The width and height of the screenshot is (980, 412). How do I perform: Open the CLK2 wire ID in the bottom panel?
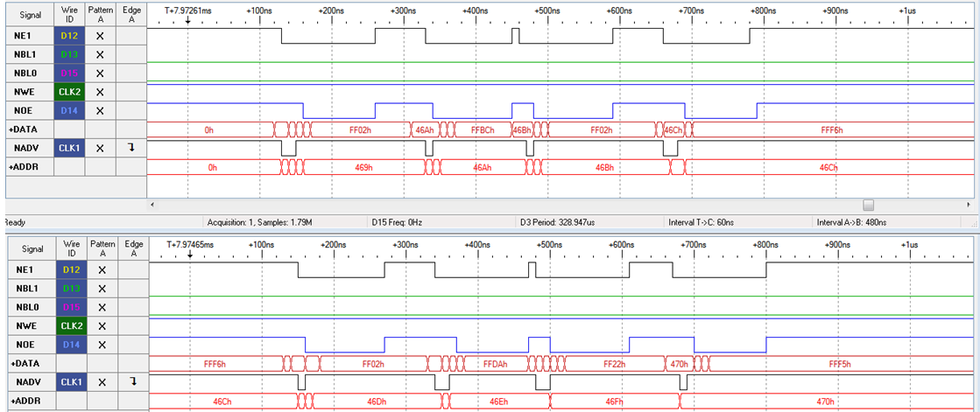71,326
